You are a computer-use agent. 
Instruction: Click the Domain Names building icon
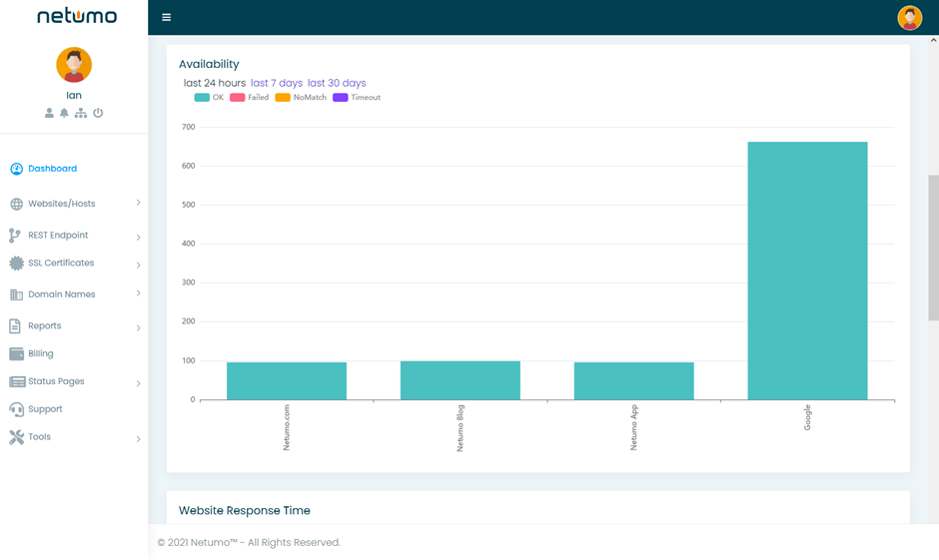[17, 294]
